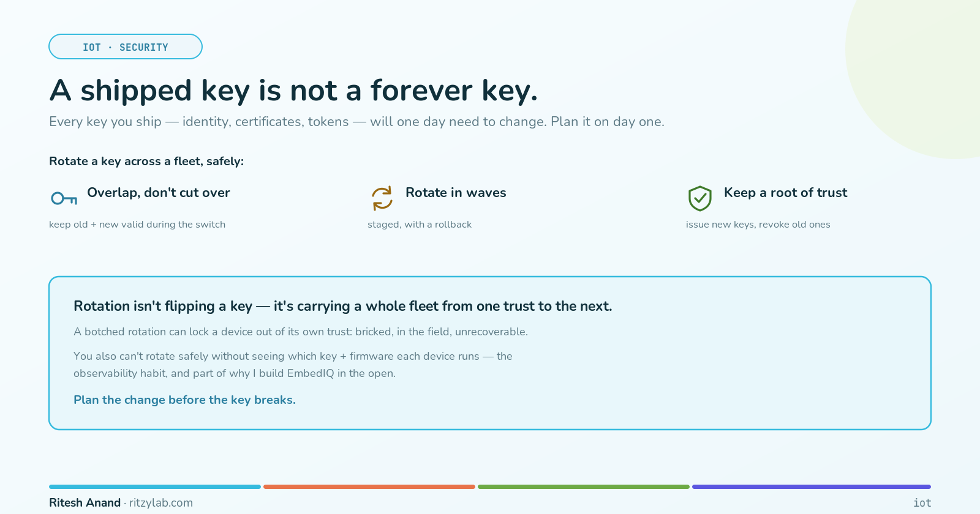
Task: Click the purple segment of footer bar
Action: 812,487
